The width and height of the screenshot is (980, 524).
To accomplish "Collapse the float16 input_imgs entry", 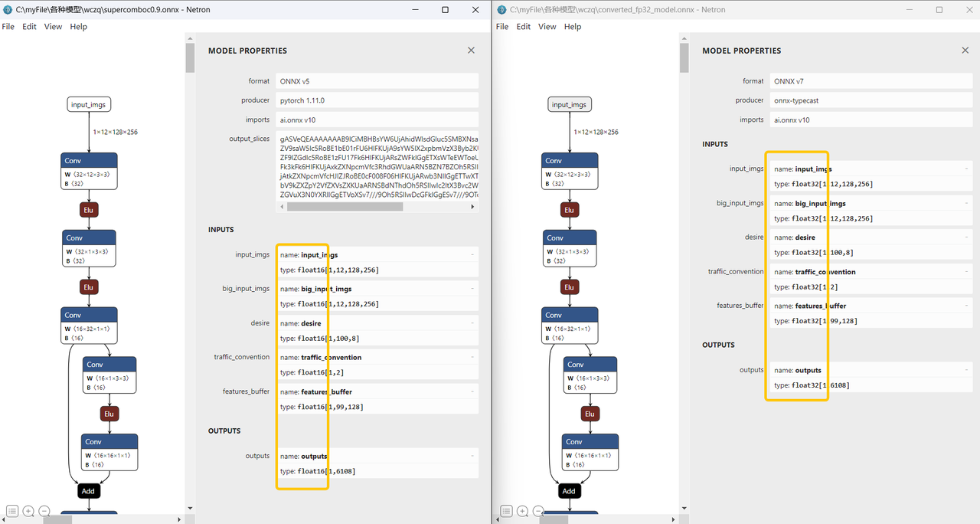I will point(472,254).
